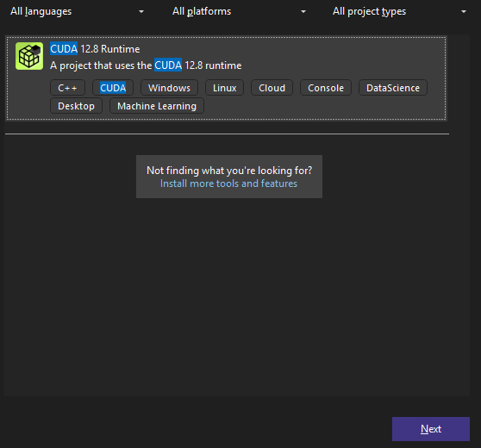481x448 pixels.
Task: Click the All languages dropdown arrow
Action: pos(141,12)
